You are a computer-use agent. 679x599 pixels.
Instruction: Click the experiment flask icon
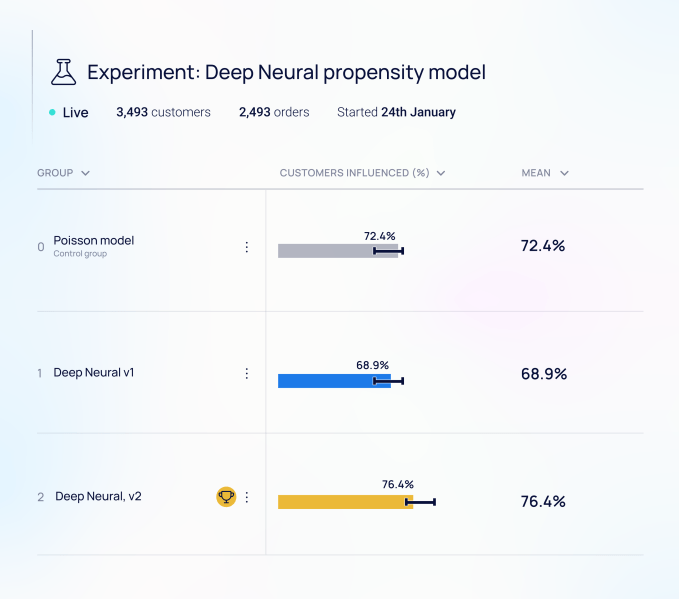tap(63, 72)
